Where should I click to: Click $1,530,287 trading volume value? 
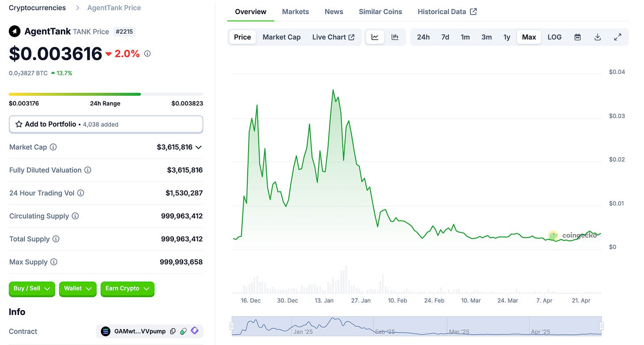[x=184, y=193]
